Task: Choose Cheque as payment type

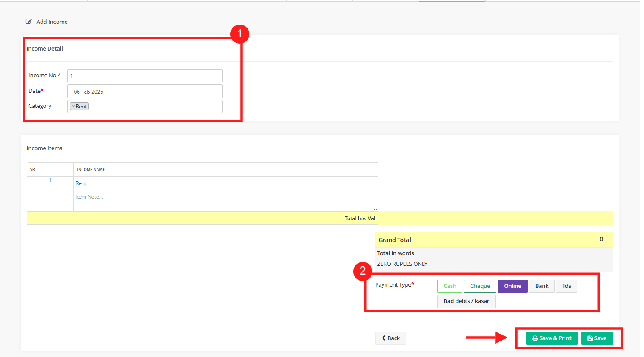Action: (480, 286)
